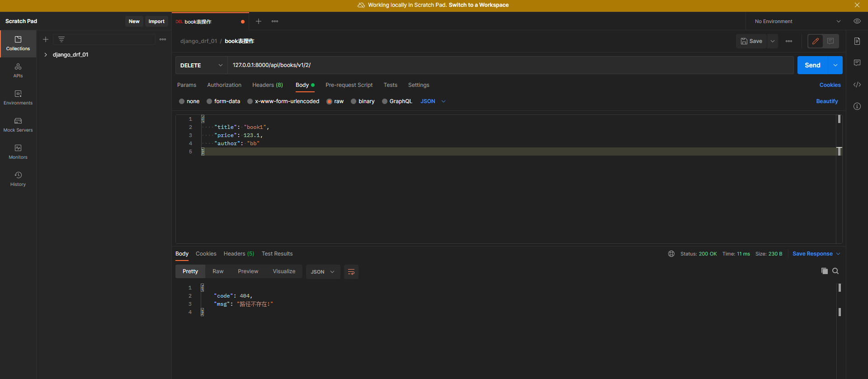The image size is (868, 379).
Task: Open the documentation panel icon
Action: [x=857, y=41]
